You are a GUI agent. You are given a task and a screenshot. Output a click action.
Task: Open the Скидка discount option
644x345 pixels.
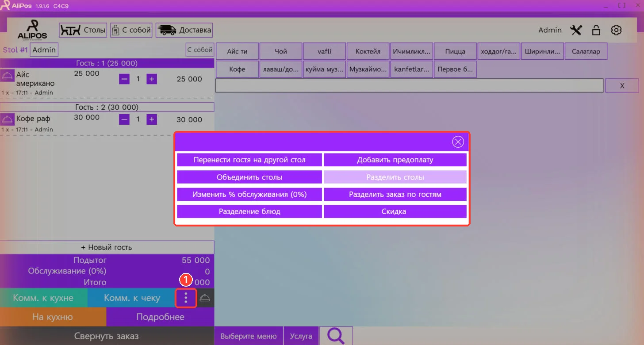[x=395, y=211]
